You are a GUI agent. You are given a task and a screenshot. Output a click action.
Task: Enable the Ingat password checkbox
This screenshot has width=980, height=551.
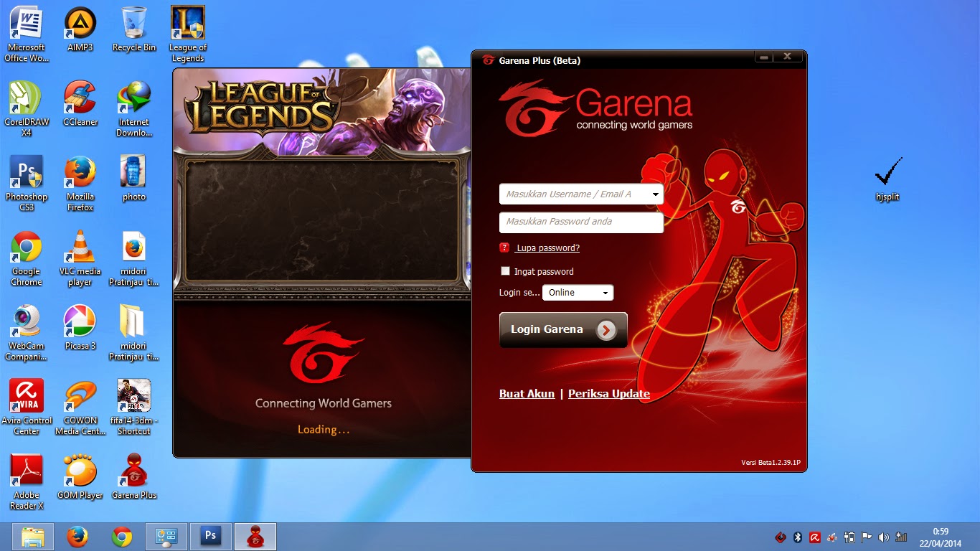pyautogui.click(x=505, y=271)
